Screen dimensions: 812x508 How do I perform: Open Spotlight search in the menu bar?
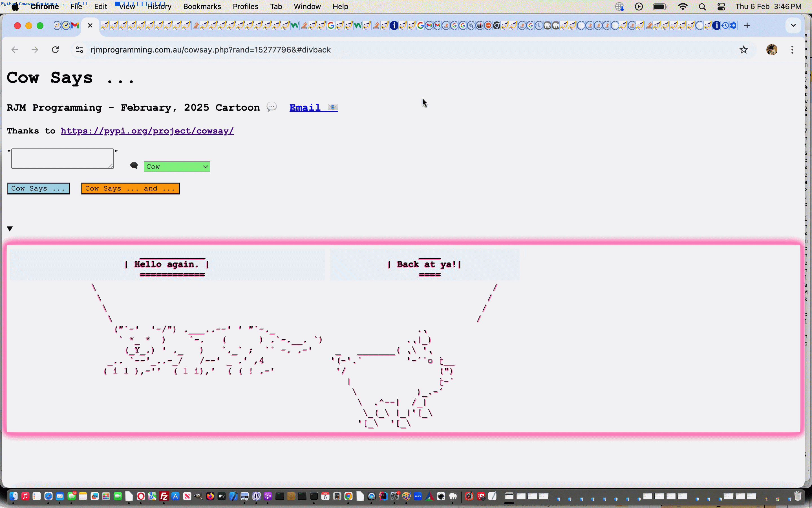(x=702, y=7)
